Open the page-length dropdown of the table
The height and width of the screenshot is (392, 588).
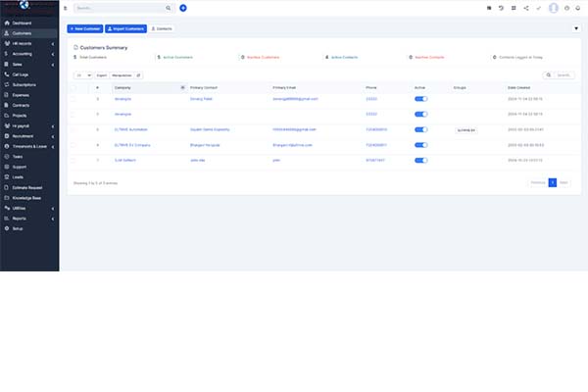[x=83, y=75]
